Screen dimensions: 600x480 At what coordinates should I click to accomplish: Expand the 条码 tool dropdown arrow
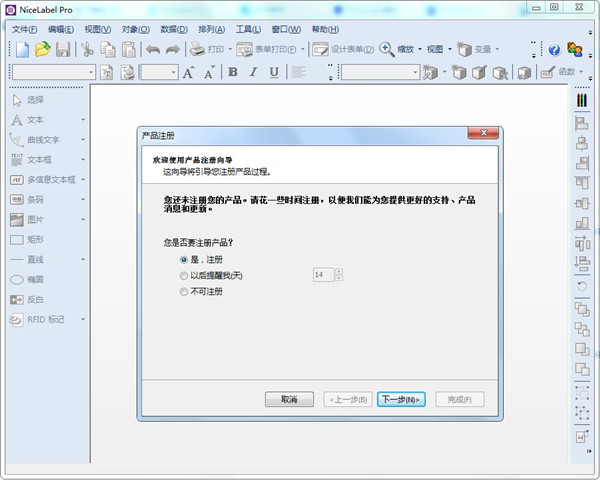(x=83, y=200)
